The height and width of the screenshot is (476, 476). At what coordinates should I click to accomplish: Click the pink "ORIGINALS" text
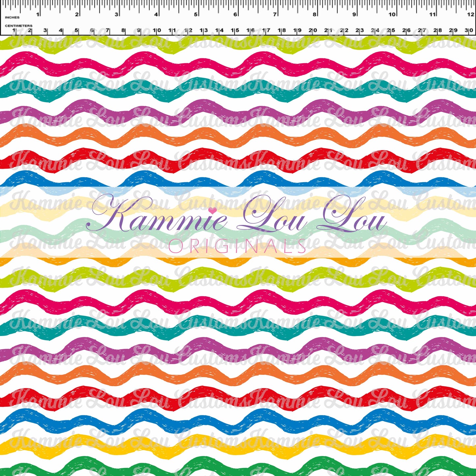(237, 246)
